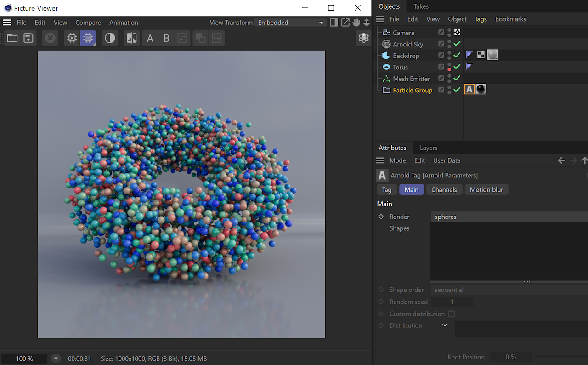Select the Mesh Emitter object in list
This screenshot has height=365, width=588.
[411, 79]
